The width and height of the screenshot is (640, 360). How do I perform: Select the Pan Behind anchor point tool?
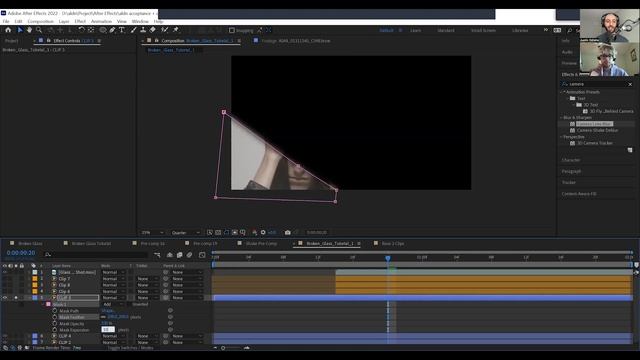[x=91, y=30]
